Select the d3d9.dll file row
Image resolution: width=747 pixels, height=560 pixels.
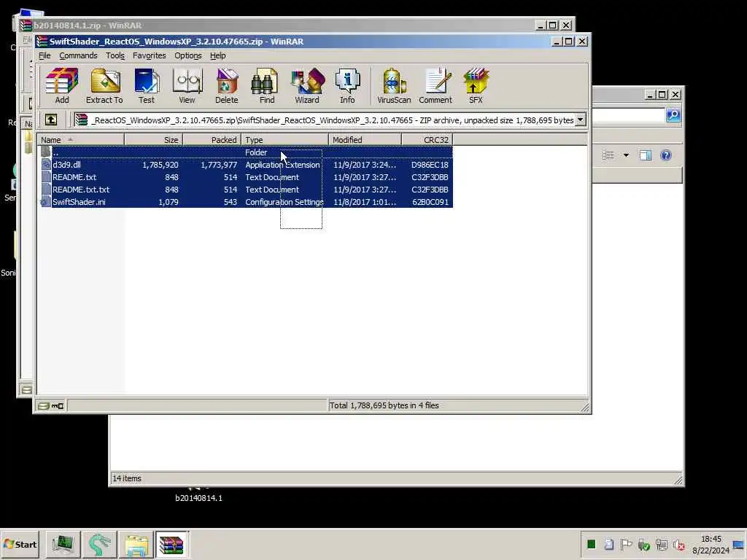[x=245, y=165]
